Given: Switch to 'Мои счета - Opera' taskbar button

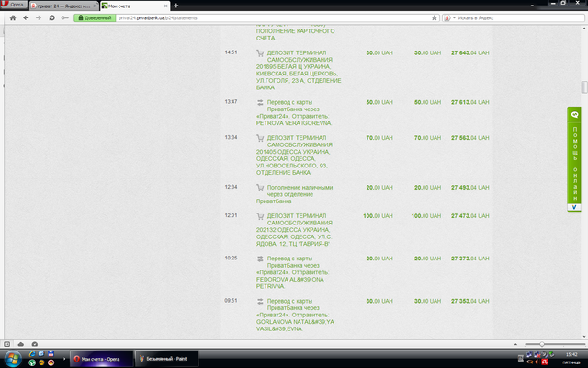Looking at the screenshot, I should (x=102, y=359).
